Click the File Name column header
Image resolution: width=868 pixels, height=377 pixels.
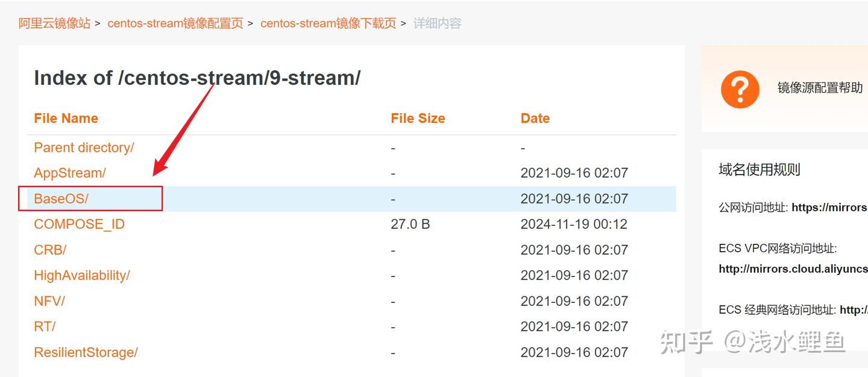66,118
